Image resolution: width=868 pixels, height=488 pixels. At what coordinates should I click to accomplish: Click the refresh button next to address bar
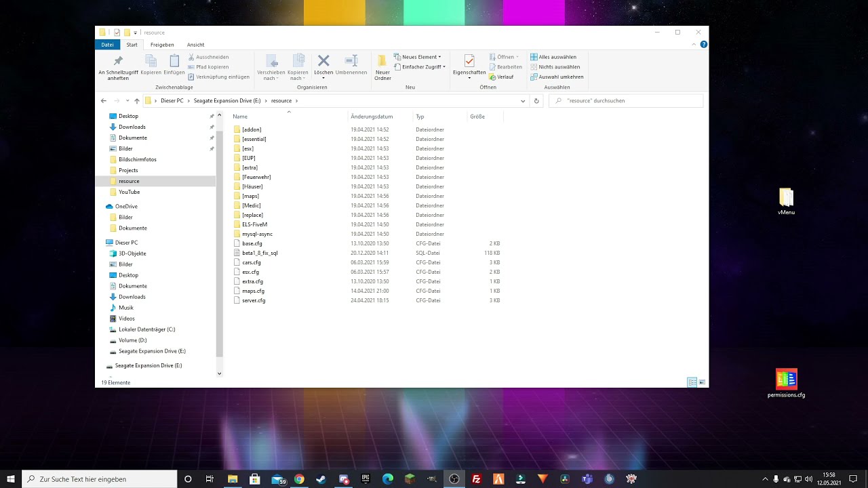[536, 101]
